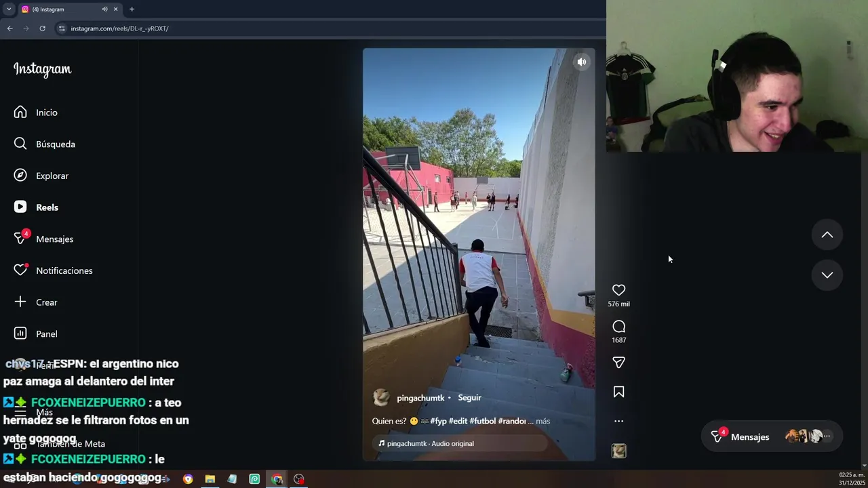Open more options three-dot menu on reel
The height and width of the screenshot is (488, 868).
click(x=618, y=421)
